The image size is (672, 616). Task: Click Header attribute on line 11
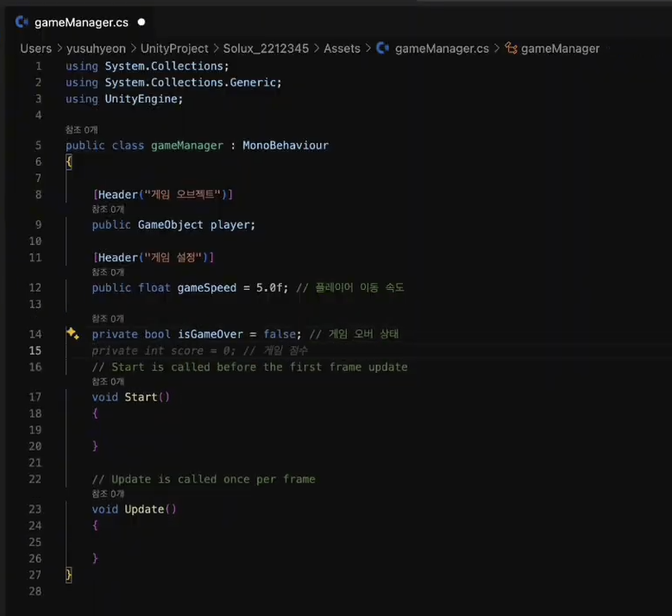[153, 258]
